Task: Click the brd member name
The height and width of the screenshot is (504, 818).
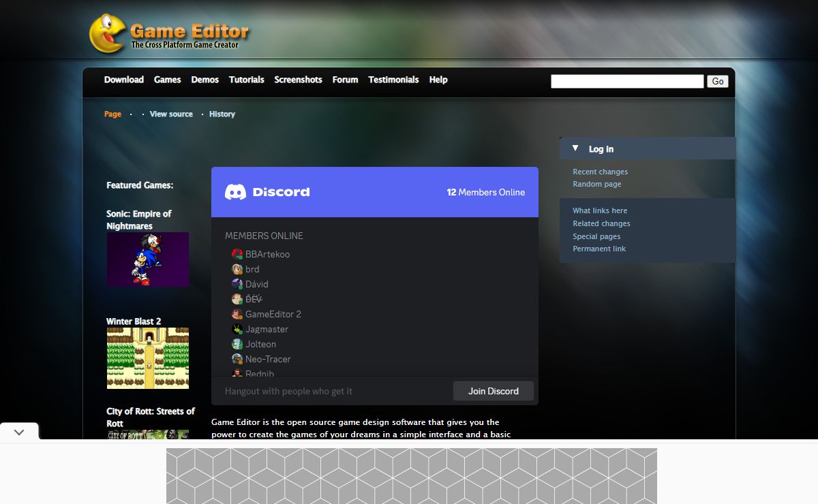Action: [x=252, y=269]
